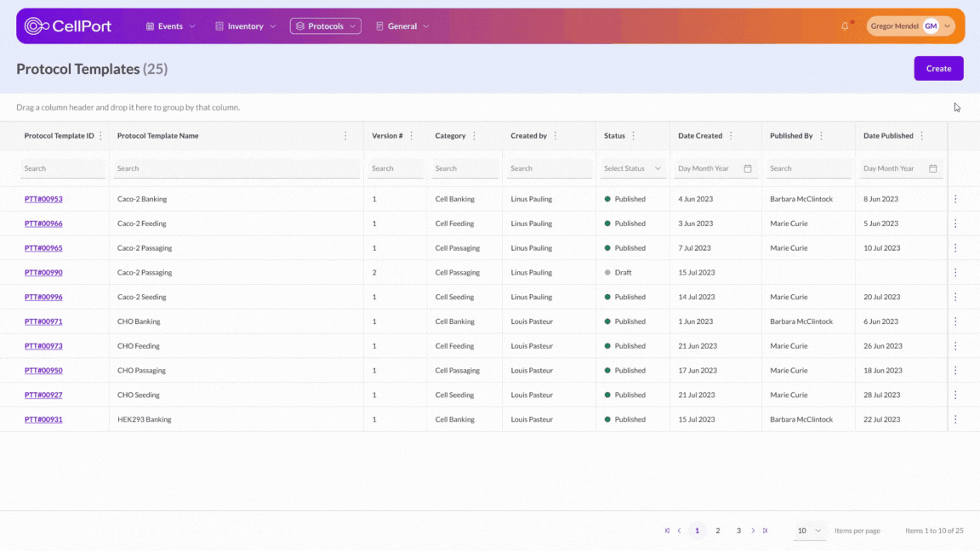This screenshot has width=980, height=551.
Task: Open protocol template PTT#00953
Action: pyautogui.click(x=43, y=198)
